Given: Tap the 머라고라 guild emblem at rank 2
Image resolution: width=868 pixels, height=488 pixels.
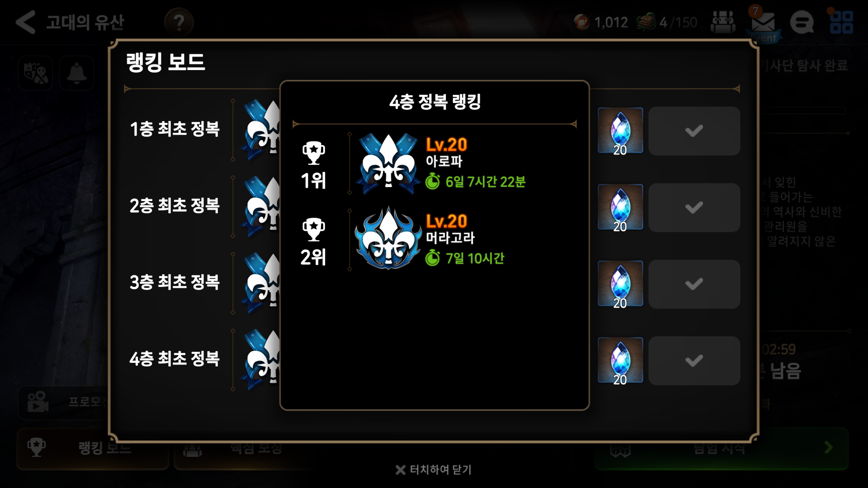Looking at the screenshot, I should [x=388, y=239].
